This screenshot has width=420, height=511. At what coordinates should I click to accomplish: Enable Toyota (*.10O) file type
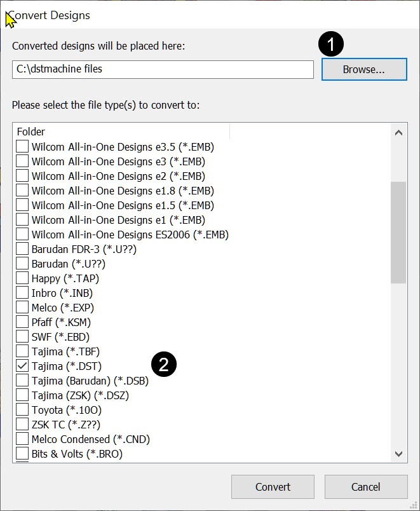22,410
